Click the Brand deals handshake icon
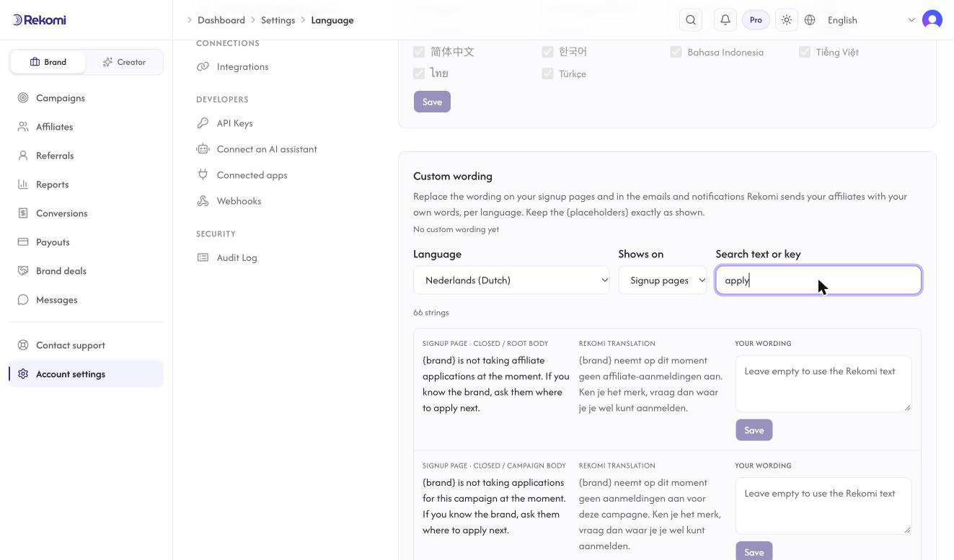The height and width of the screenshot is (560, 954). [x=23, y=271]
